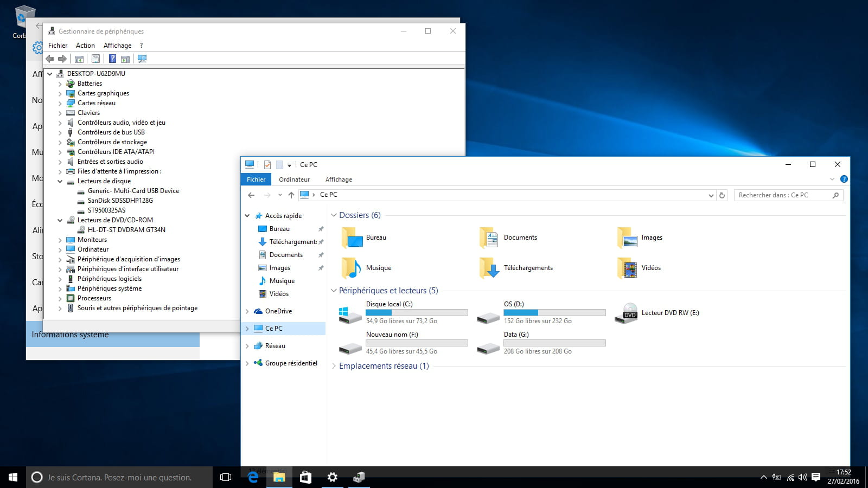Expand the Cartes réseau node
The image size is (868, 488).
[60, 104]
